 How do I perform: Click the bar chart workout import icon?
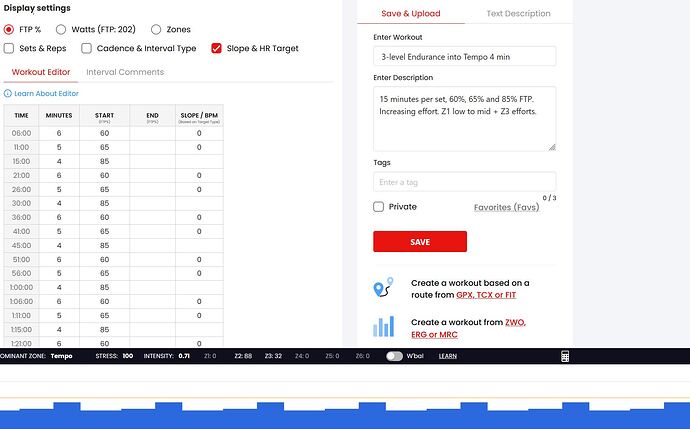pos(383,327)
